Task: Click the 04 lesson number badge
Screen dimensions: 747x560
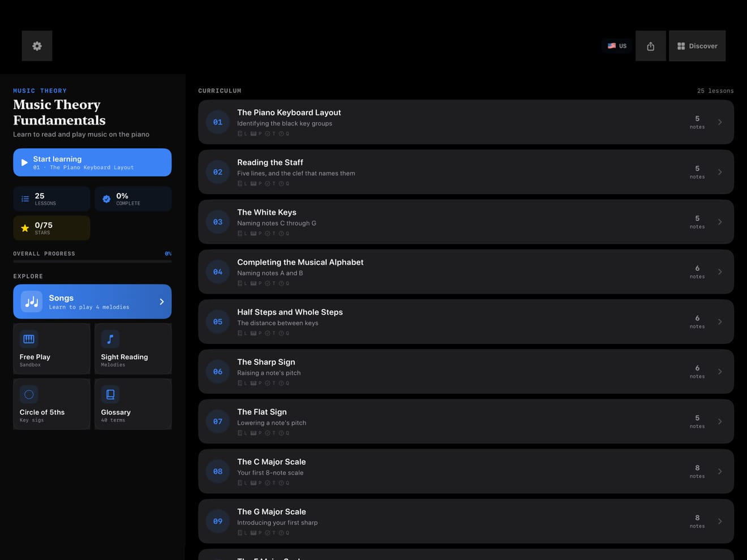Action: [218, 272]
